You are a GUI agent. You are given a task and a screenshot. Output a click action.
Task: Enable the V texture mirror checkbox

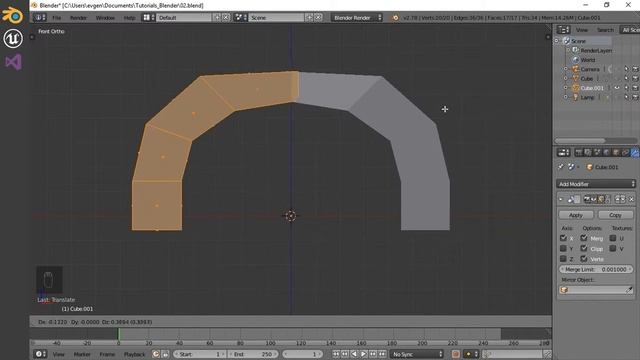tap(613, 249)
